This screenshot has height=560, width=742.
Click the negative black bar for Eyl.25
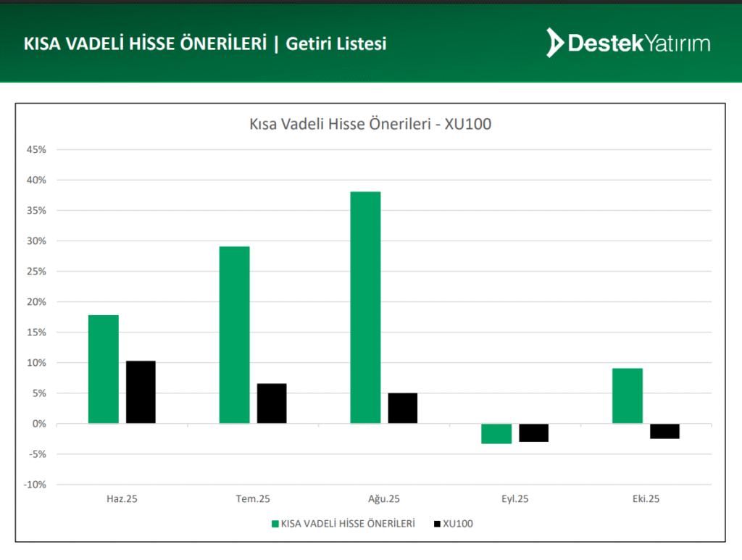pyautogui.click(x=534, y=432)
